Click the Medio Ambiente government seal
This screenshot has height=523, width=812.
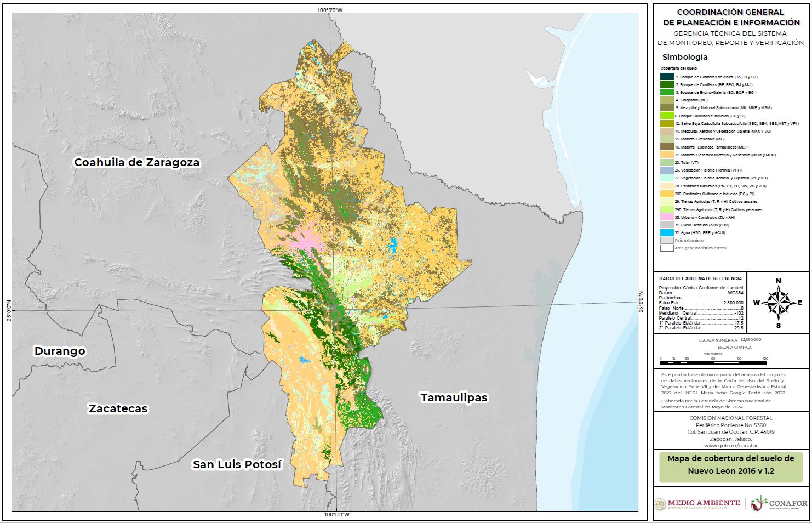coord(661,504)
